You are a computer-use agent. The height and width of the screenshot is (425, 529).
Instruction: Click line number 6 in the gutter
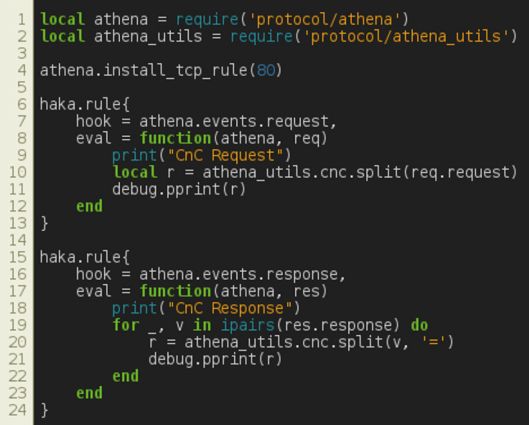pos(22,104)
